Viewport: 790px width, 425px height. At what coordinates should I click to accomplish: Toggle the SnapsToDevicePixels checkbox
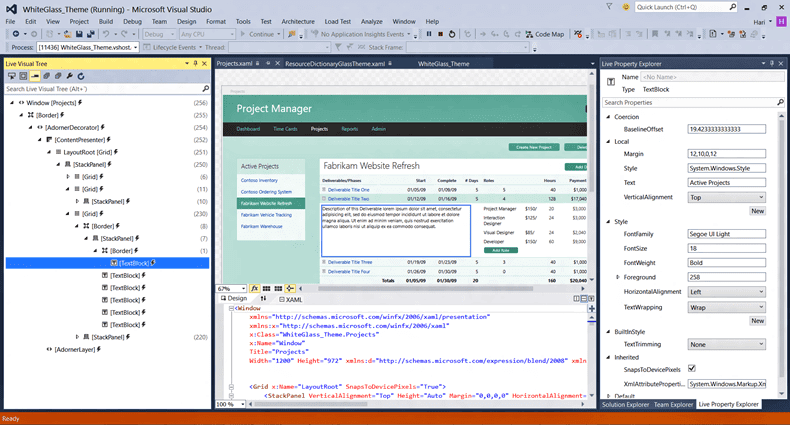coord(692,369)
